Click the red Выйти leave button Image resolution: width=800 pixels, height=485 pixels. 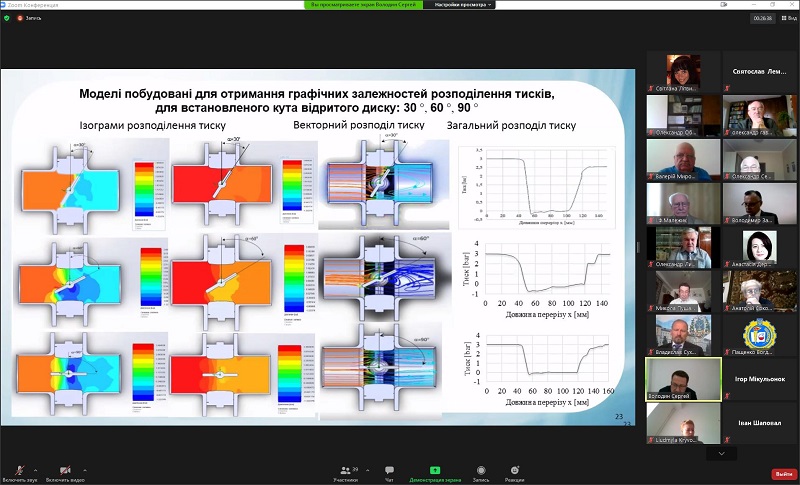tap(784, 474)
